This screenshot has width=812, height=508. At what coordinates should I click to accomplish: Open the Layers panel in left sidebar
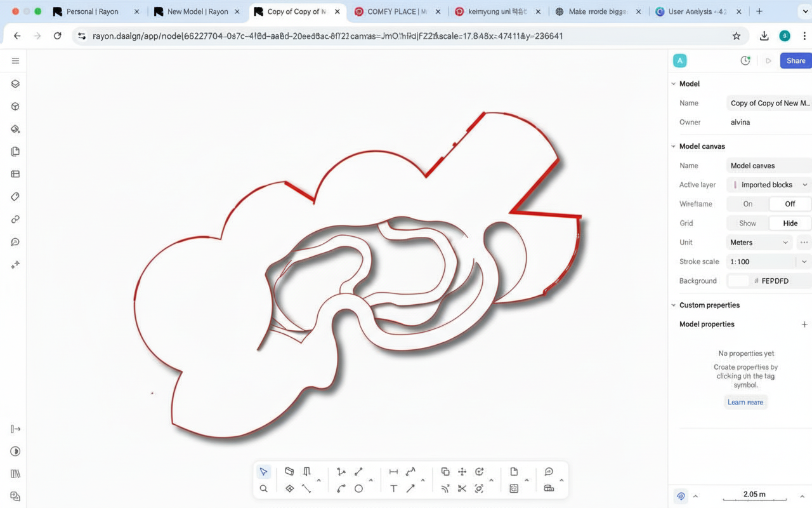pos(15,84)
